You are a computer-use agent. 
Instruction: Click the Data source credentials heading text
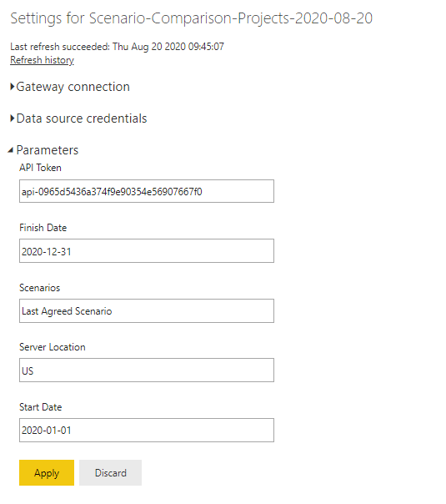pyautogui.click(x=82, y=118)
